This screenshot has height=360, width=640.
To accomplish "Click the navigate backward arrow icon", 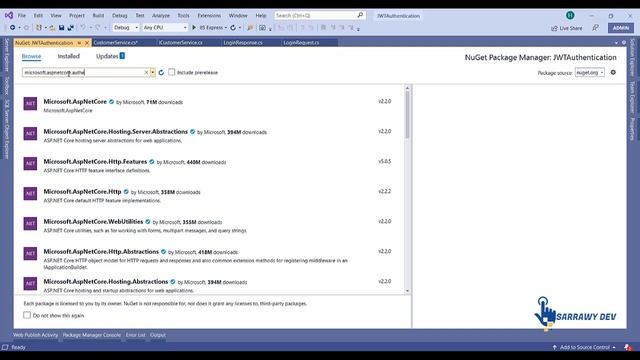I will point(13,28).
